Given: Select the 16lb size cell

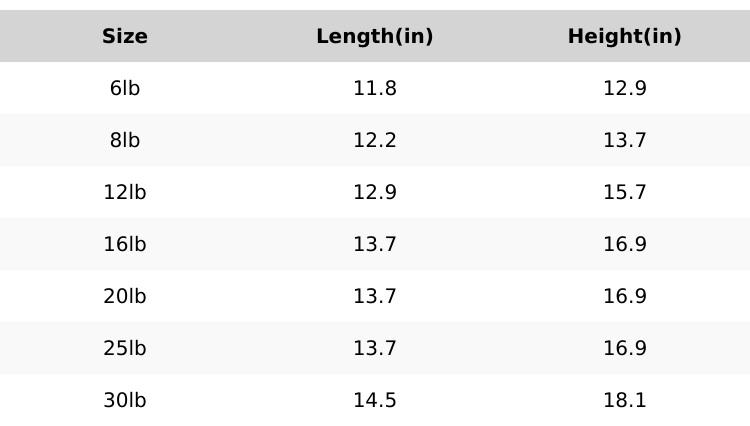Looking at the screenshot, I should click(125, 245).
